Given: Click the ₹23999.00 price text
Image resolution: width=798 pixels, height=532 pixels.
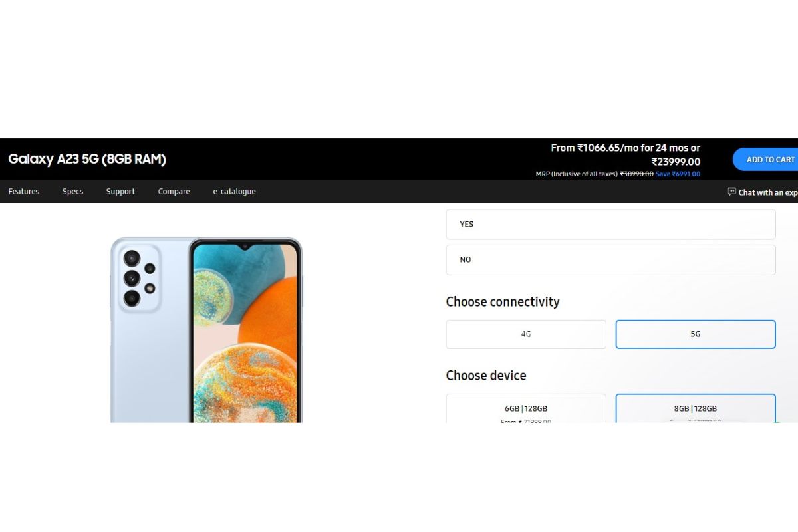Looking at the screenshot, I should (676, 162).
